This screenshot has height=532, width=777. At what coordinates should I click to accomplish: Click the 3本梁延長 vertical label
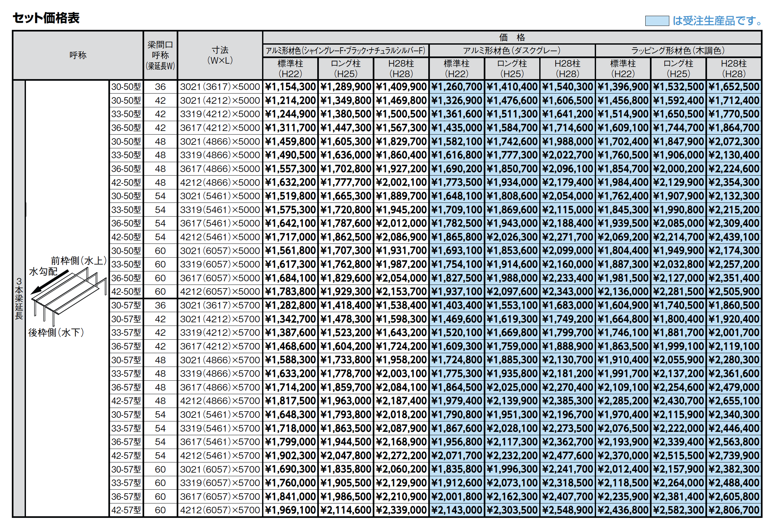click(19, 298)
